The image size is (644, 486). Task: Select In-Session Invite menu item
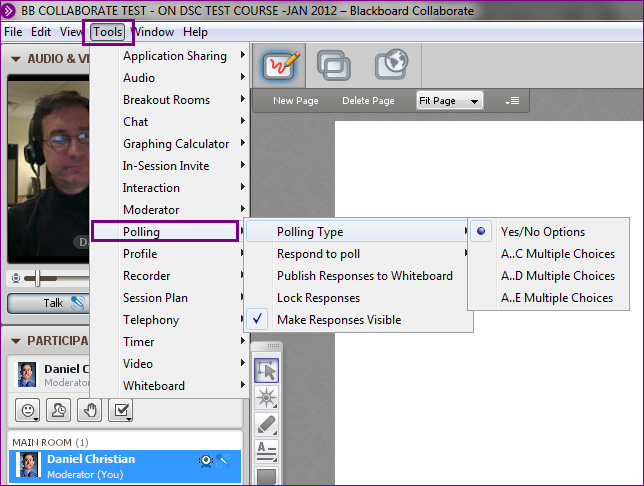coord(169,166)
